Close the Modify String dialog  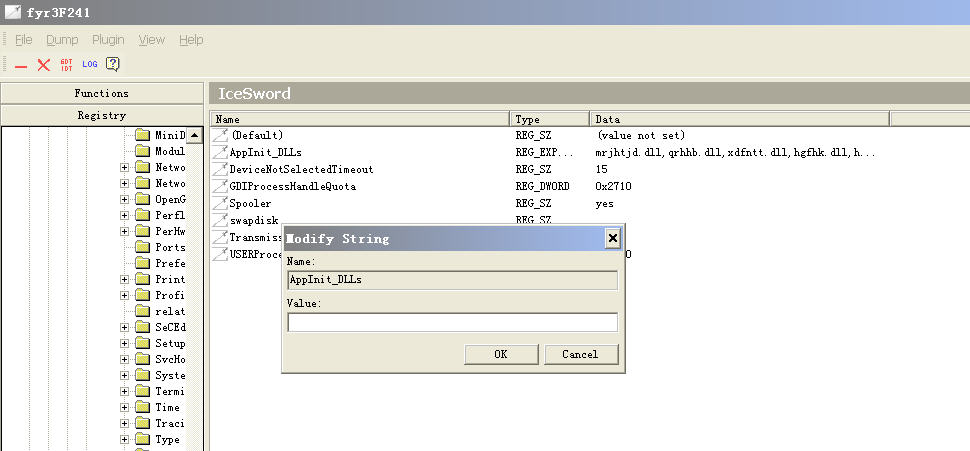tap(612, 238)
